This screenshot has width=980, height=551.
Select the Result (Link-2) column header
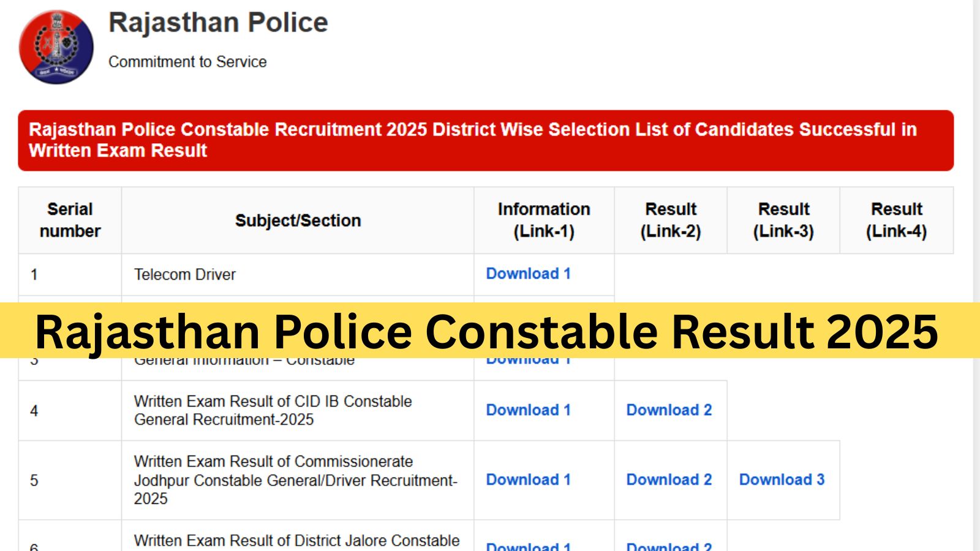[x=670, y=220]
